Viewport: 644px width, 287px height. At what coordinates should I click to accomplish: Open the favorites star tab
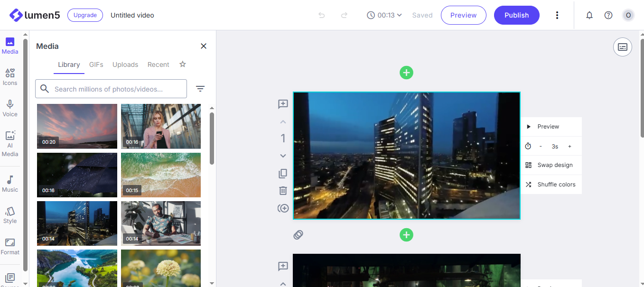[183, 65]
